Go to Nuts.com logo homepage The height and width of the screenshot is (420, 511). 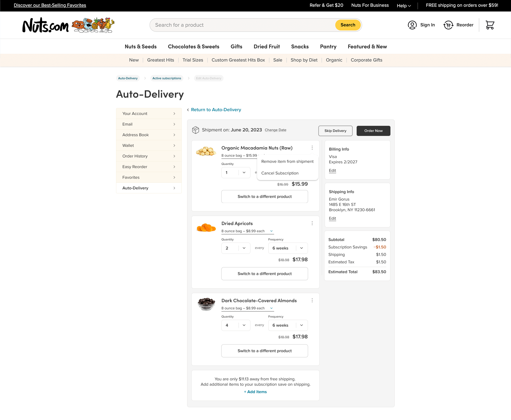68,25
